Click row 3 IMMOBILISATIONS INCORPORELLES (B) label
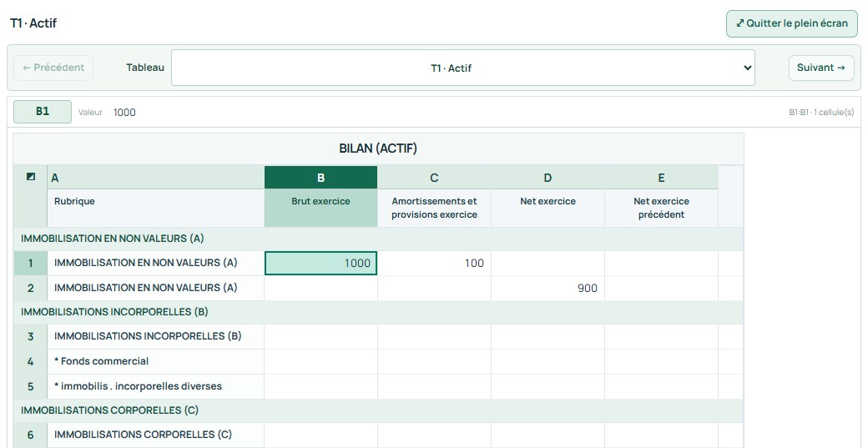The height and width of the screenshot is (448, 868). pos(148,336)
